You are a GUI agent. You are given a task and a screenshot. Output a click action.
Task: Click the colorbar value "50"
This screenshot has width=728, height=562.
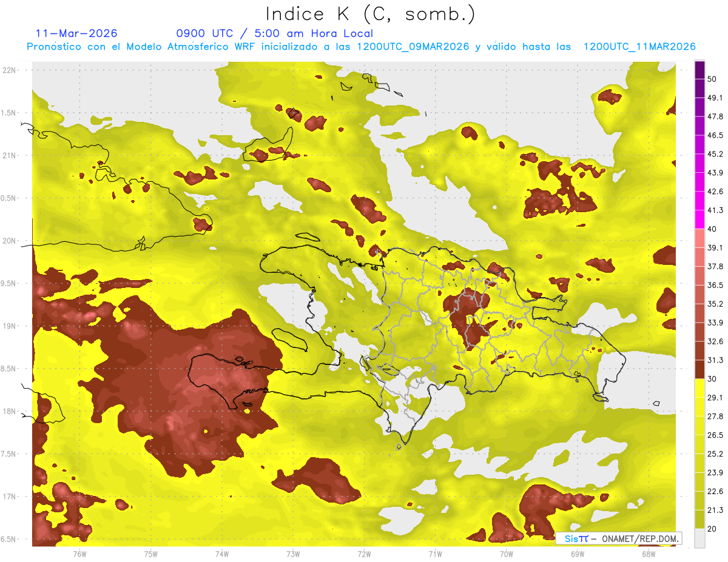[x=712, y=79]
